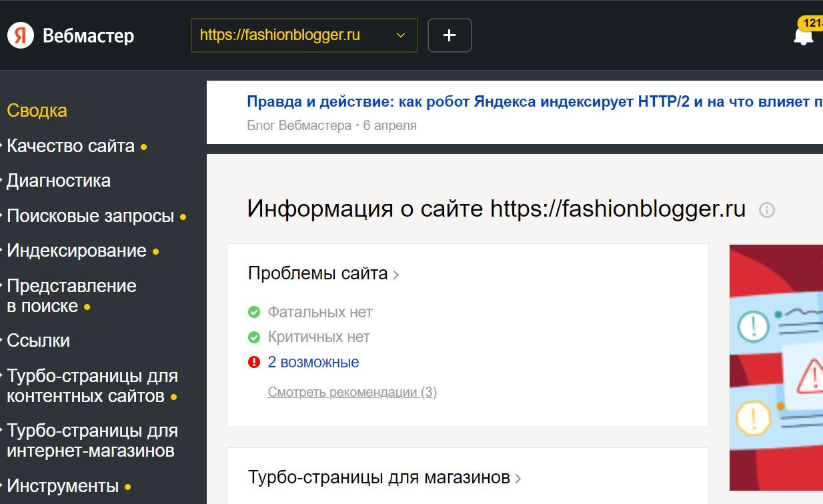The image size is (823, 504).
Task: Open the Проблемы сайта section
Action: 323,273
